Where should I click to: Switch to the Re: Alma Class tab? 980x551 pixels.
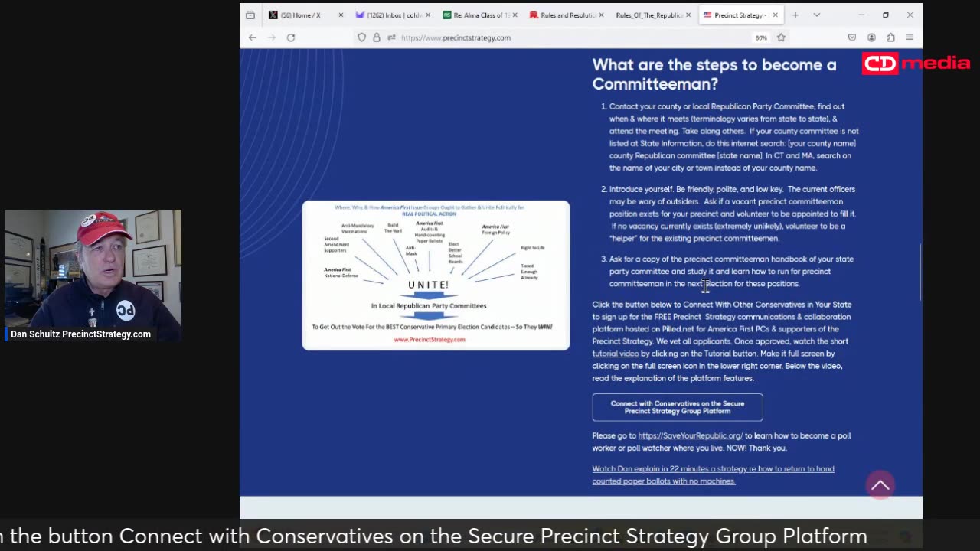click(478, 15)
